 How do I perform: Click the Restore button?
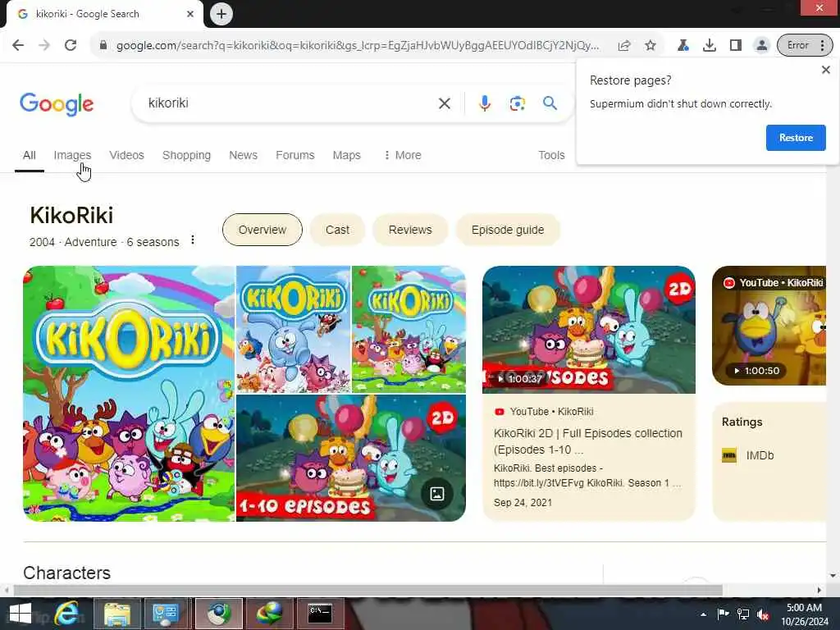coord(796,138)
